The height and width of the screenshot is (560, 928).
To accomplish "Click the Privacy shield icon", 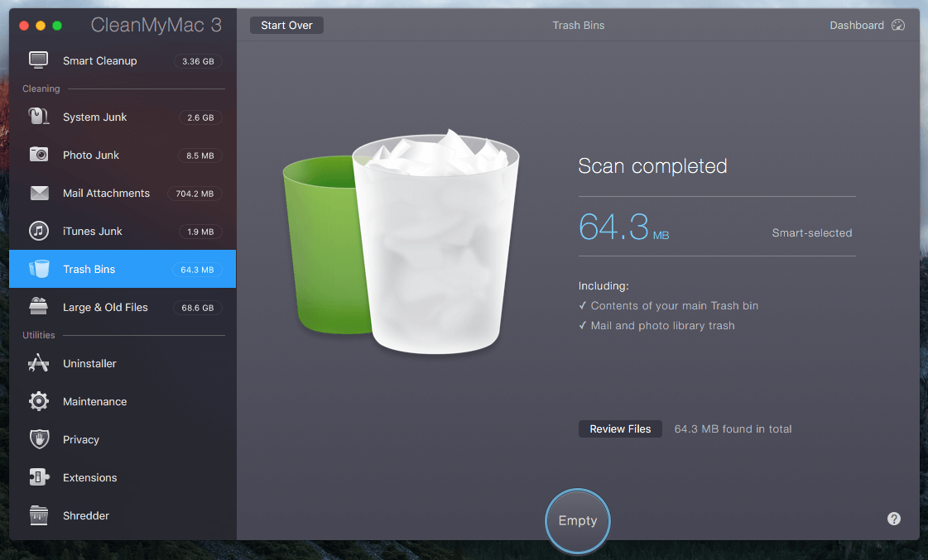I will (39, 439).
